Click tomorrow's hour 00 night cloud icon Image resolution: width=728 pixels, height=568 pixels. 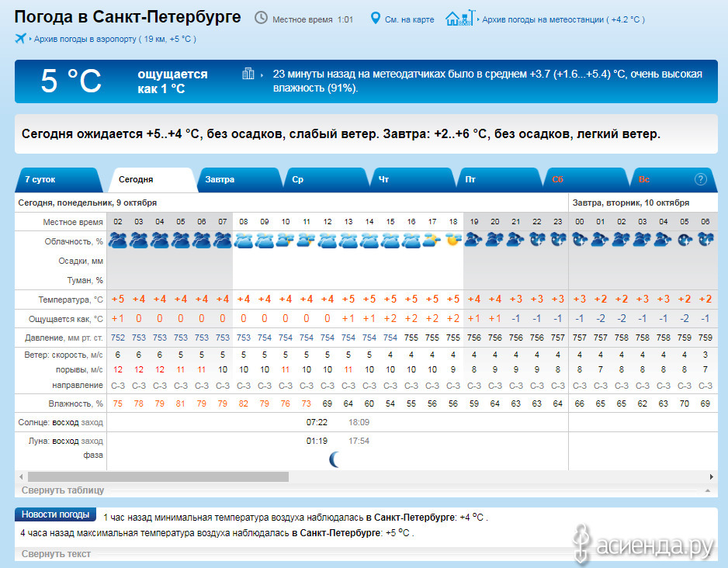pos(580,240)
